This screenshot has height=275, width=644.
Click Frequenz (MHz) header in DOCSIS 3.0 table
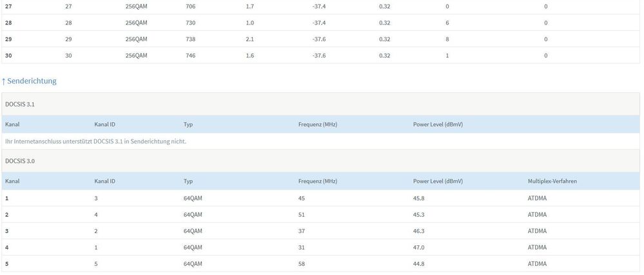pos(317,181)
